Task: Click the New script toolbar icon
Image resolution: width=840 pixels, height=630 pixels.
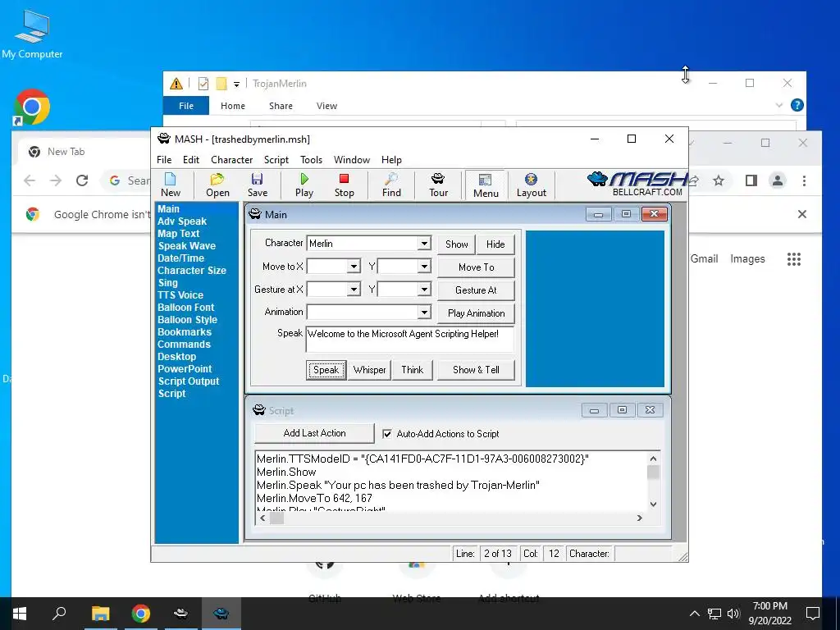Action: (x=171, y=185)
